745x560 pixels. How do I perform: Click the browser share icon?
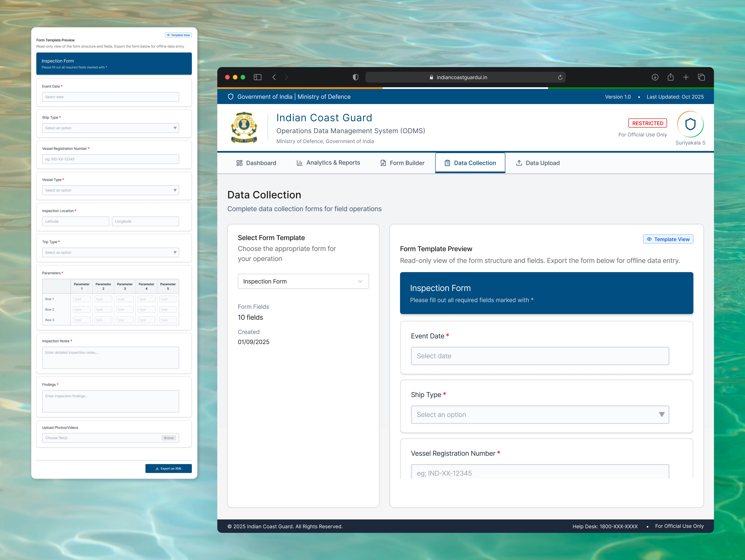click(671, 77)
